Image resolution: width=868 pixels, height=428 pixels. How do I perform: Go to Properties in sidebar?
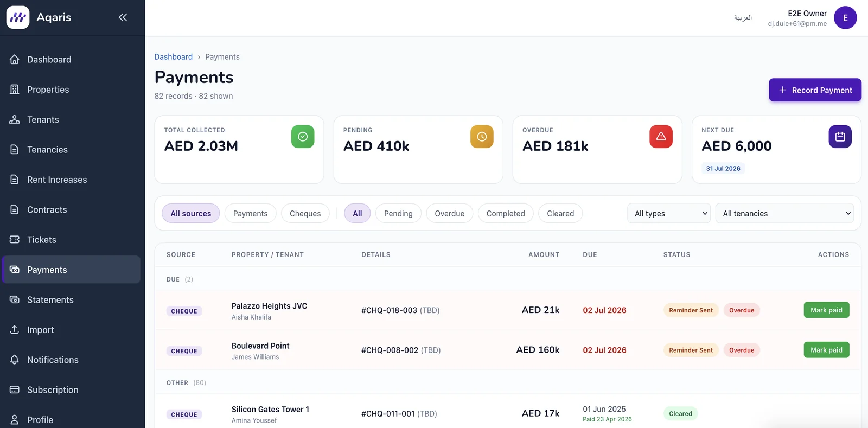[71, 90]
